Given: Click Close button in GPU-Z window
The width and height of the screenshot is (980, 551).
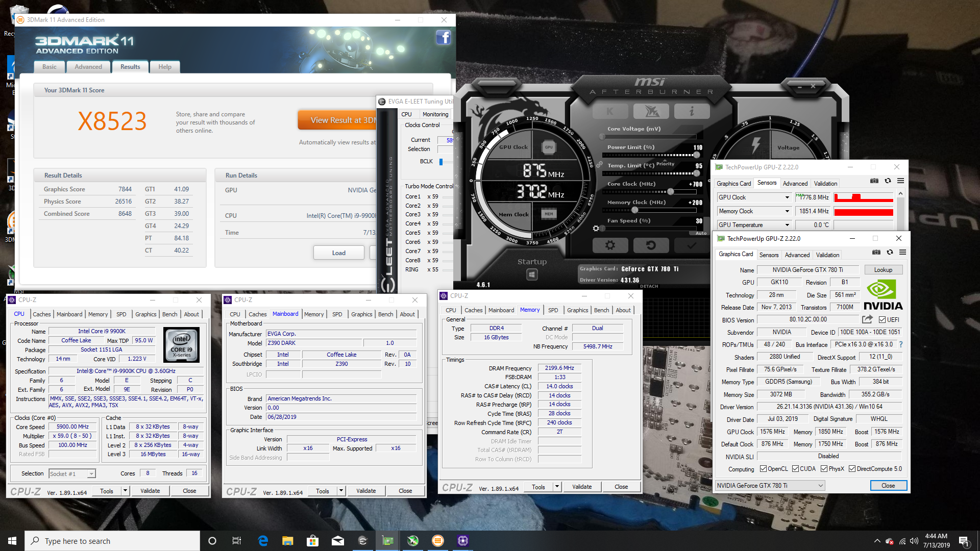Looking at the screenshot, I should coord(888,486).
